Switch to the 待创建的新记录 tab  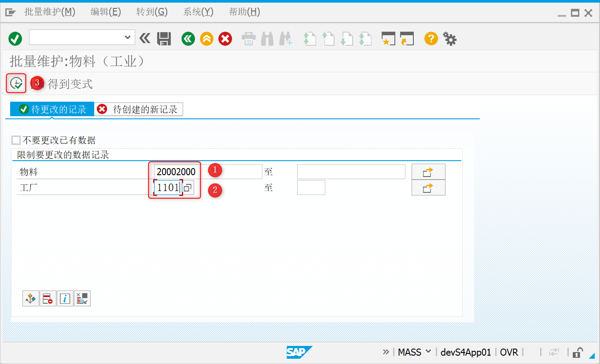click(x=138, y=109)
